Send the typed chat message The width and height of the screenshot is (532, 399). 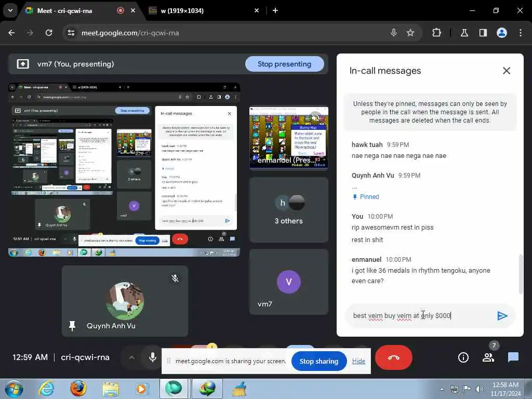[502, 316]
